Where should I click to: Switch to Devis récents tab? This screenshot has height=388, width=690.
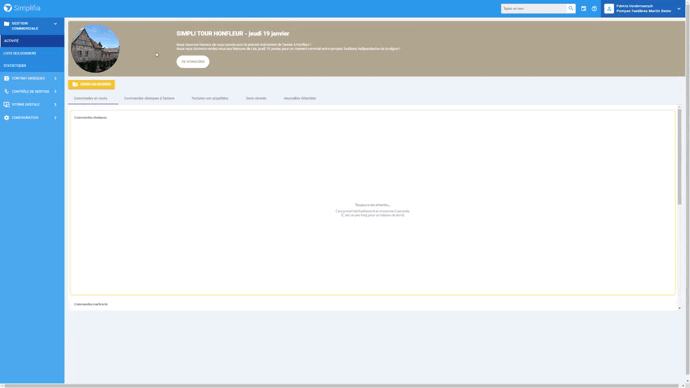256,98
